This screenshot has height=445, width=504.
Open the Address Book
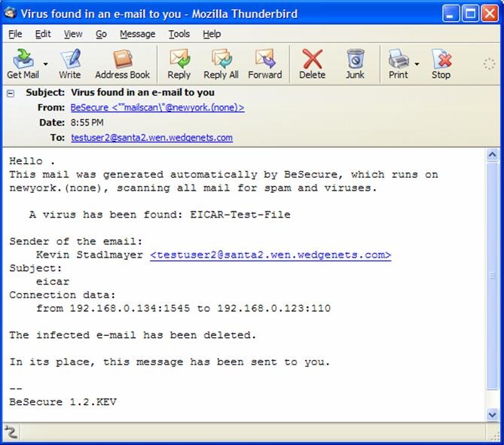pyautogui.click(x=123, y=64)
